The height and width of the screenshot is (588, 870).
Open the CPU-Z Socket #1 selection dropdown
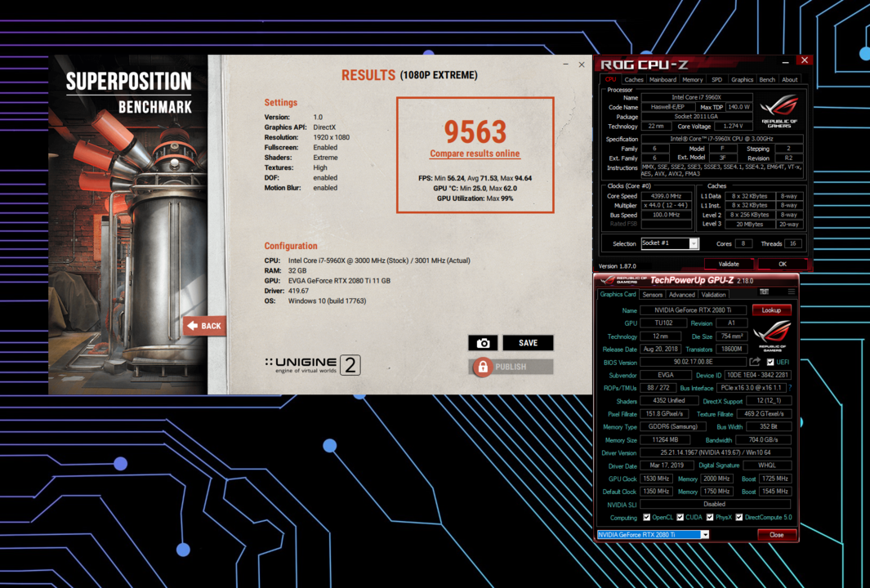[693, 243]
